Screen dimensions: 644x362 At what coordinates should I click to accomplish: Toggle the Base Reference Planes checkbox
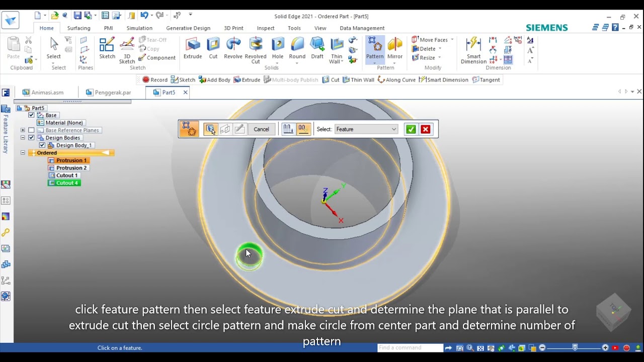pos(31,130)
